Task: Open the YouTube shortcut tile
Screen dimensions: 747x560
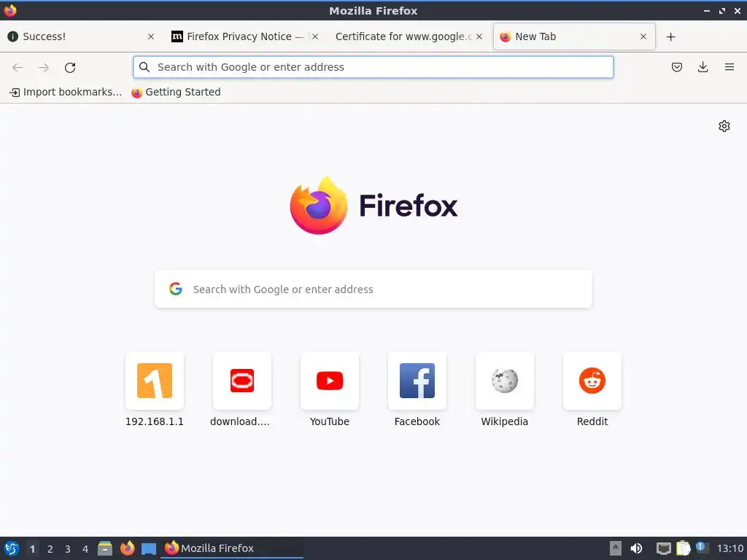Action: point(330,389)
